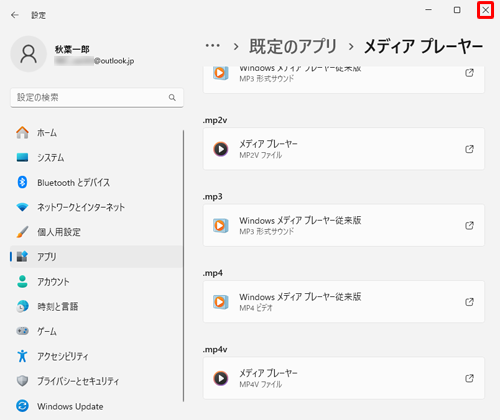The image size is (500, 420).
Task: Open 個人用設定 in the sidebar
Action: coord(96,232)
